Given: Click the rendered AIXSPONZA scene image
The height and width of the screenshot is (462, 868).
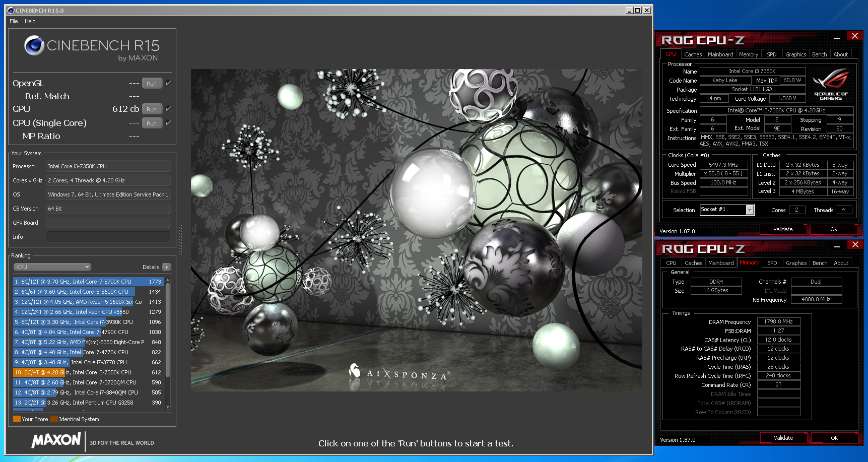Looking at the screenshot, I should click(x=416, y=230).
